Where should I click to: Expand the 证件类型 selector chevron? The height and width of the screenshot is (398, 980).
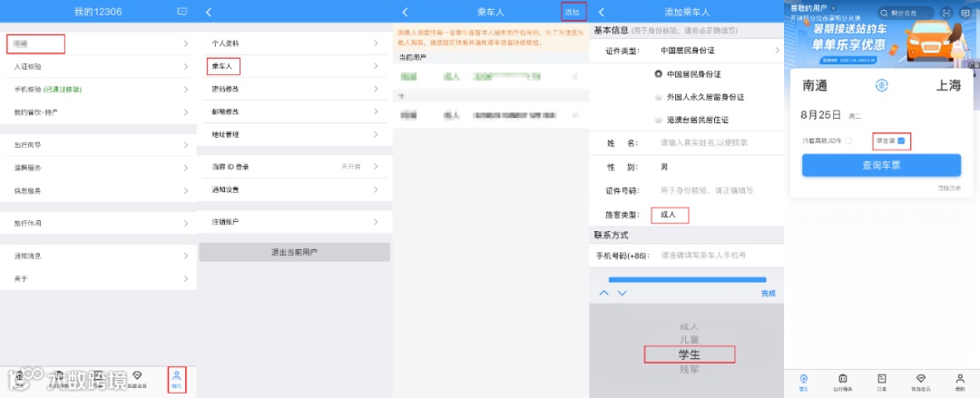click(778, 51)
